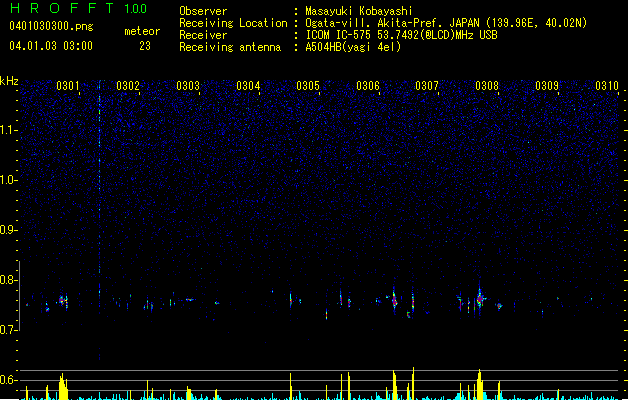This screenshot has height=400, width=629.
Task: Click the Receiver label
Action: click(x=203, y=35)
